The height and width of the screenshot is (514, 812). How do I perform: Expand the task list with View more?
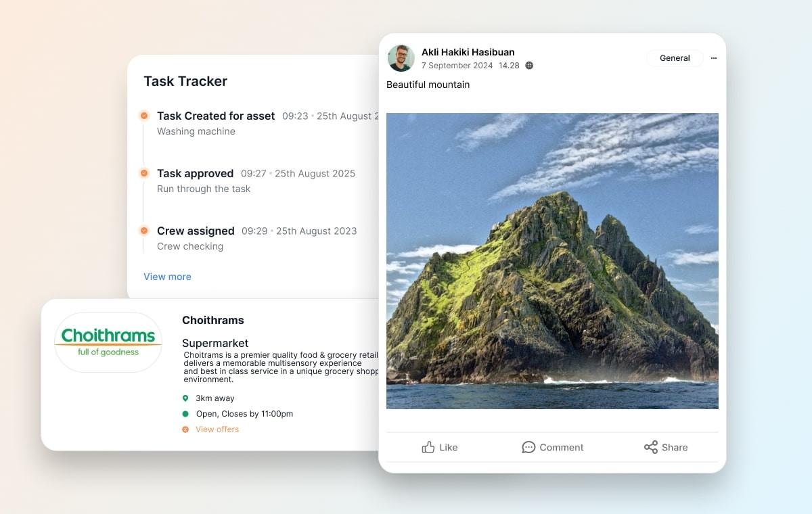pyautogui.click(x=167, y=277)
